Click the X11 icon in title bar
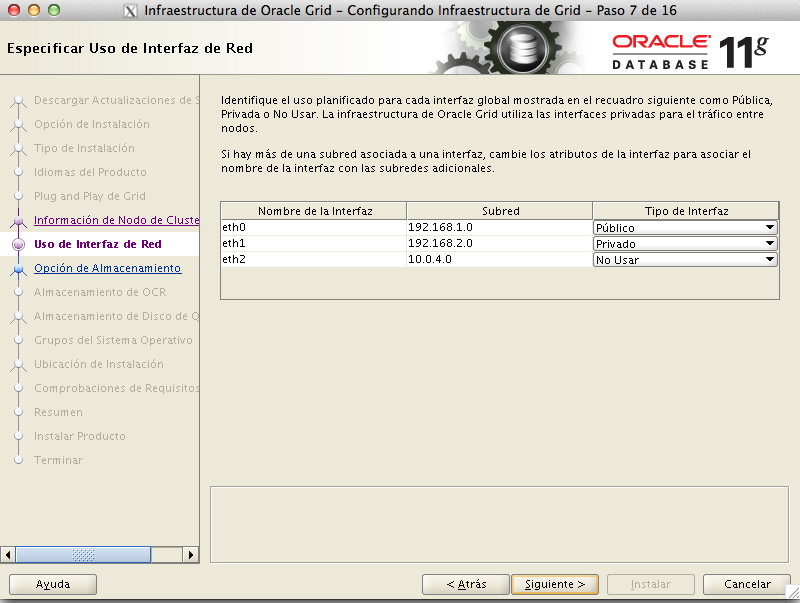Viewport: 800px width, 603px height. (x=129, y=11)
